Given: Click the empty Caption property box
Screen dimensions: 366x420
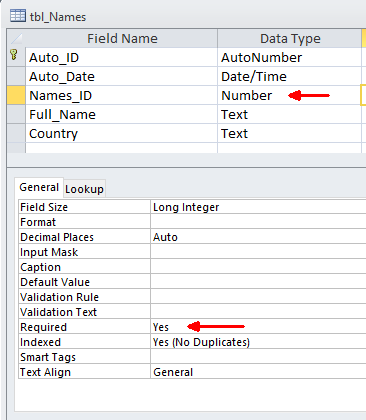Looking at the screenshot, I should point(258,267).
